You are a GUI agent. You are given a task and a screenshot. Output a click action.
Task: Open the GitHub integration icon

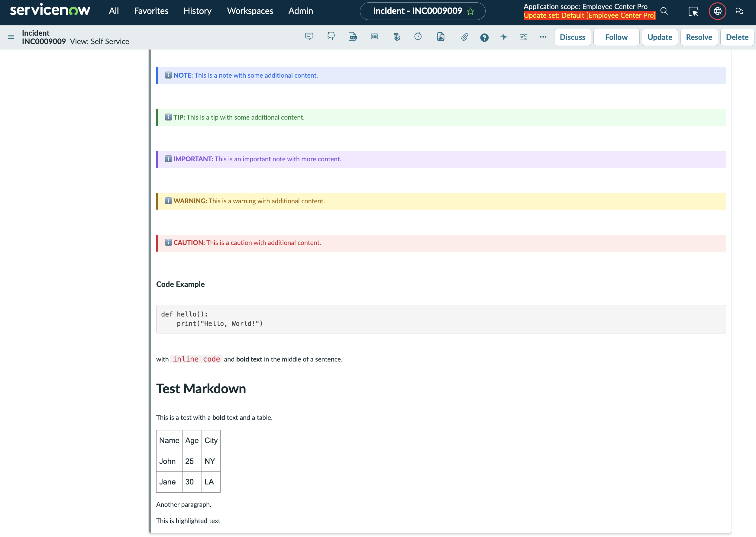331,37
